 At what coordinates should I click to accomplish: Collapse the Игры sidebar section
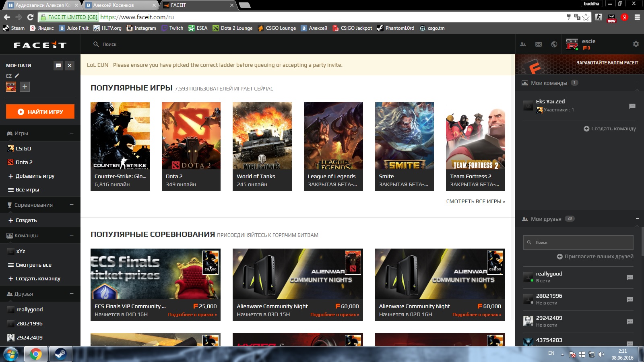point(72,133)
